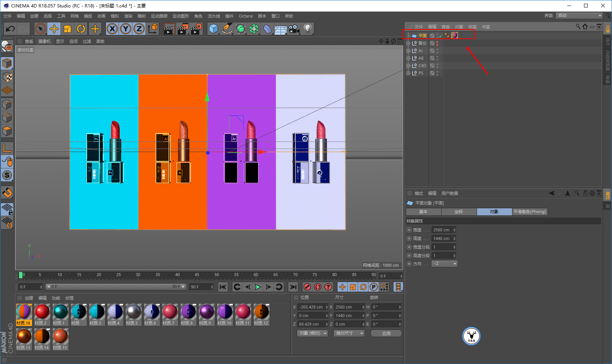
Task: Select the 材质.2 red material swatch
Action: click(42, 314)
